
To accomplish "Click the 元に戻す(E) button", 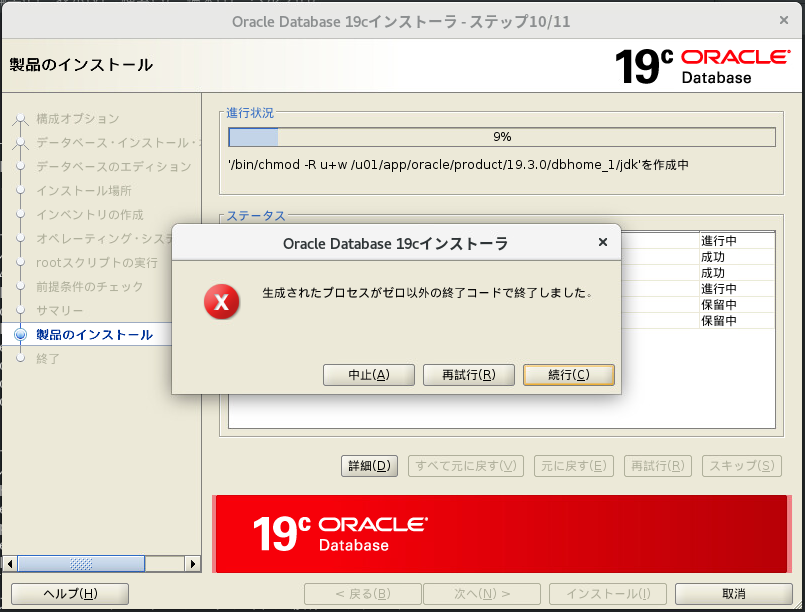I will pos(573,465).
